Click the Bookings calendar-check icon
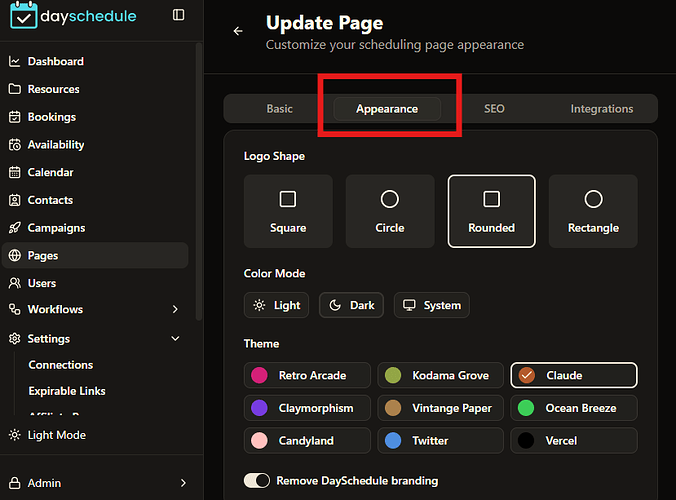Image resolution: width=676 pixels, height=500 pixels. 15,117
